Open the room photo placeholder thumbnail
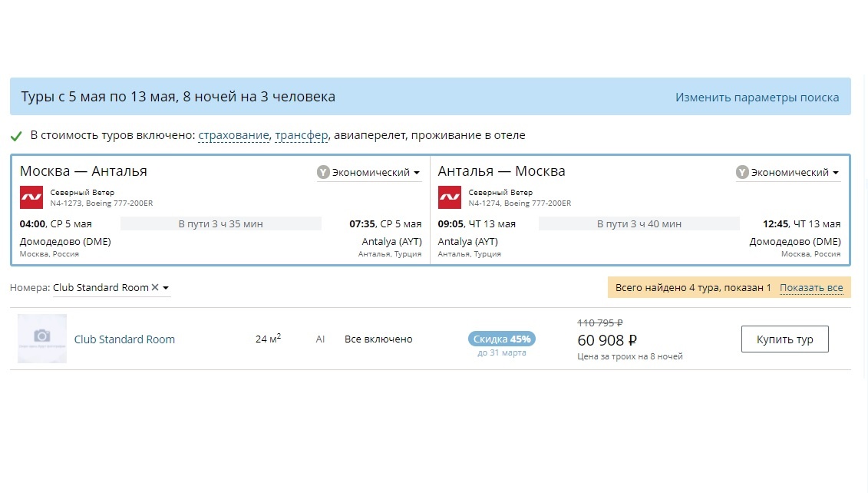This screenshot has width=868, height=493. pos(42,339)
